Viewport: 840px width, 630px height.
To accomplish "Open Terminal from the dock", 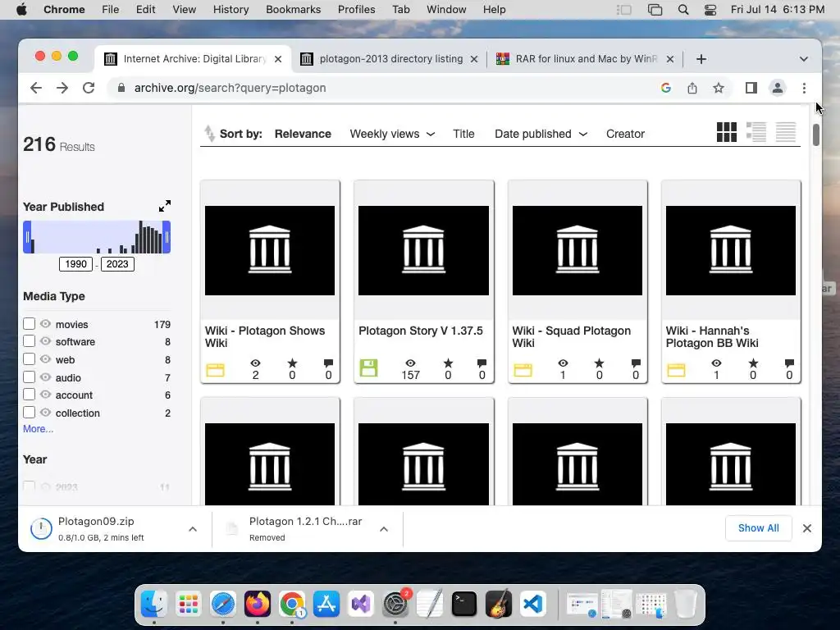I will pos(464,605).
